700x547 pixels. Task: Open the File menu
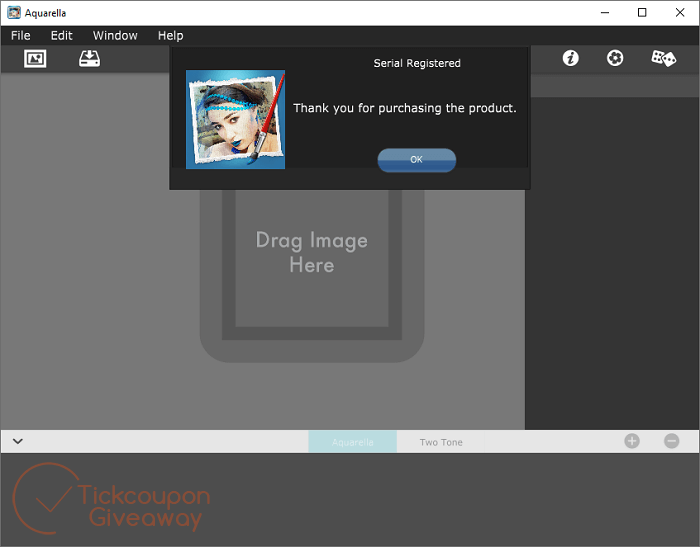(x=21, y=36)
